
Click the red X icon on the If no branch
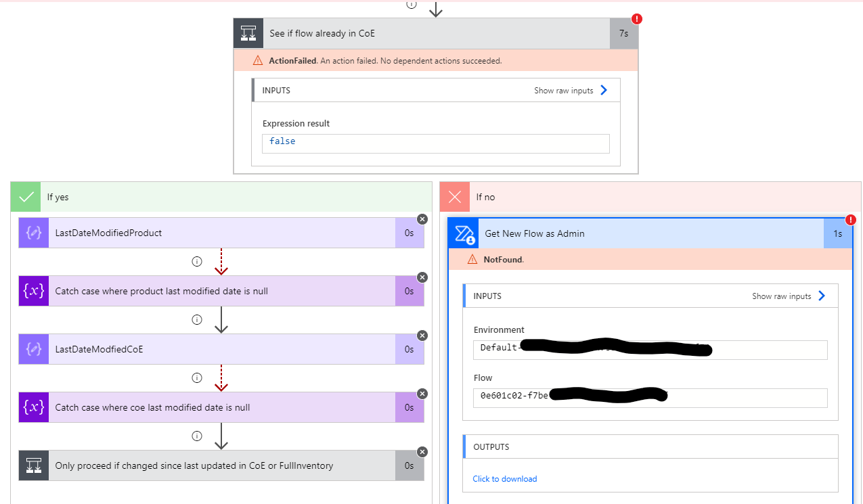pyautogui.click(x=454, y=197)
